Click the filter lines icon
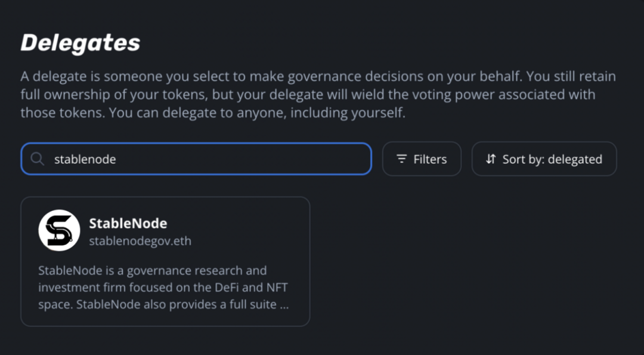The image size is (644, 355). (402, 159)
